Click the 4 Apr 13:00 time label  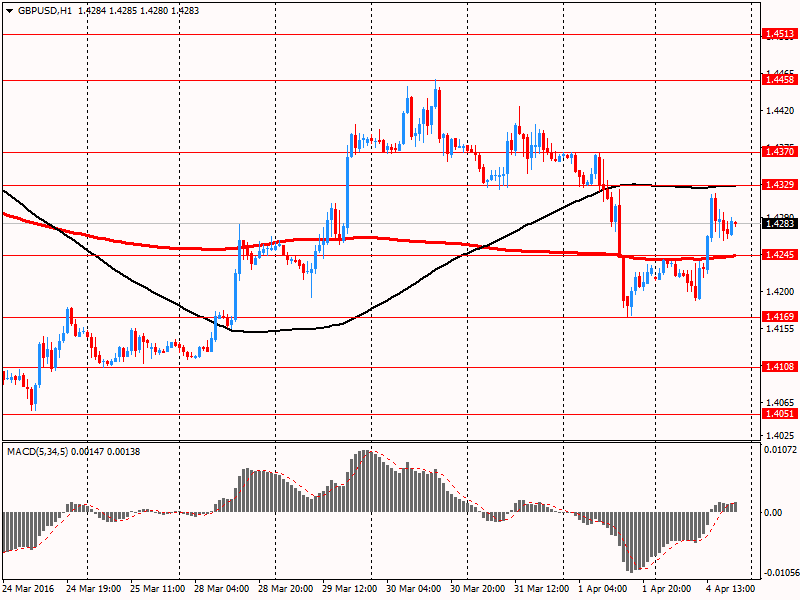pyautogui.click(x=731, y=589)
